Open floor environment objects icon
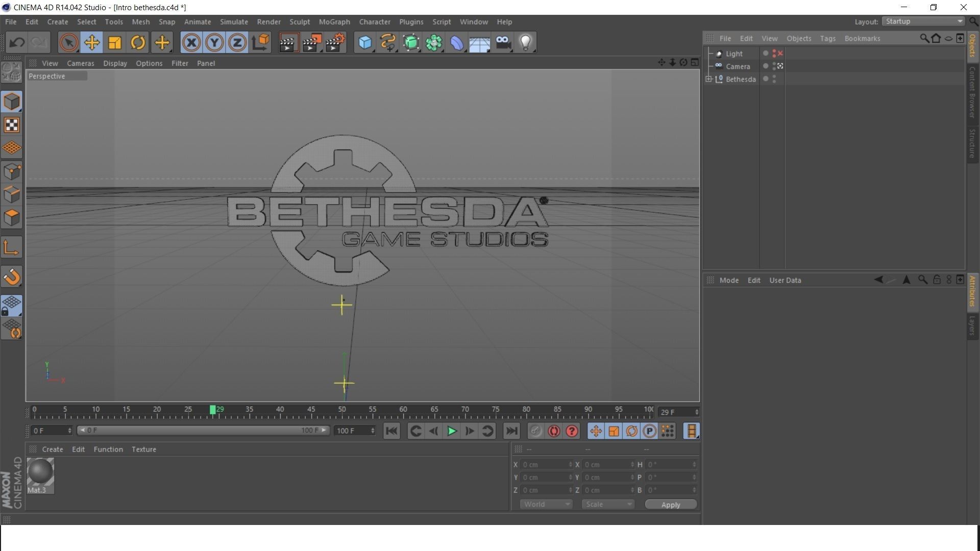Viewport: 980px width, 551px height. [x=480, y=43]
